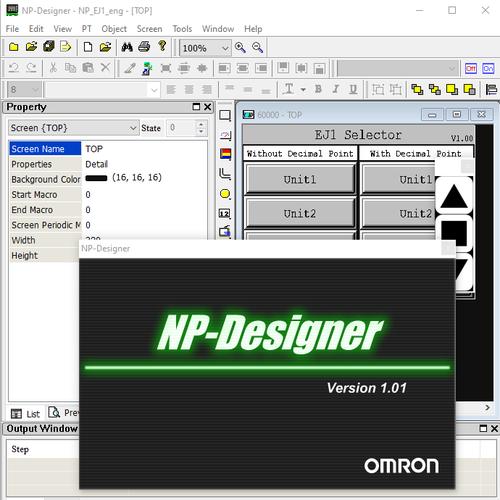Click the Help question mark icon
The image size is (500, 500).
[162, 46]
